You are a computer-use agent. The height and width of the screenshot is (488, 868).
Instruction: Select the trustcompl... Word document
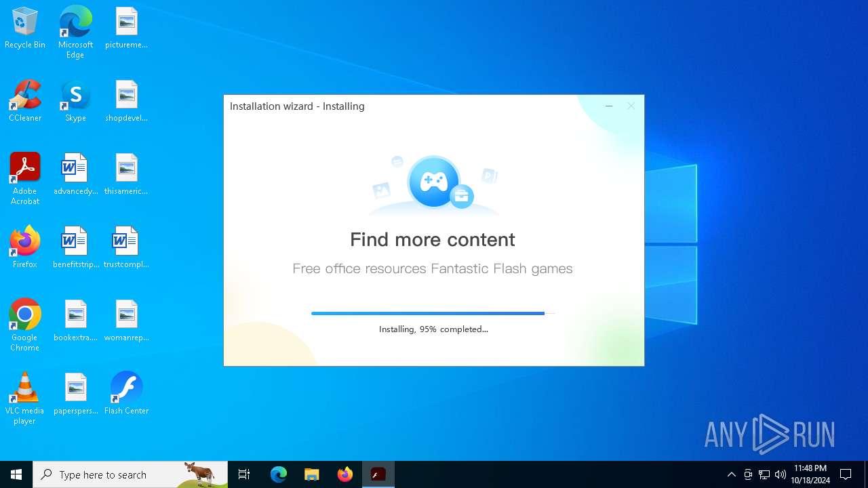126,248
